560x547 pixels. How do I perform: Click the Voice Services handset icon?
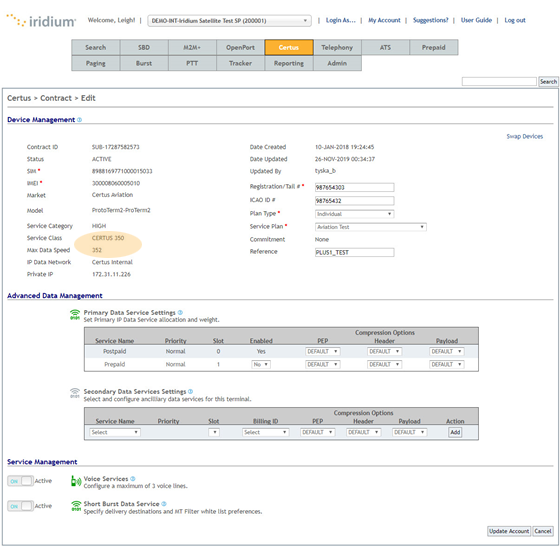point(76,481)
